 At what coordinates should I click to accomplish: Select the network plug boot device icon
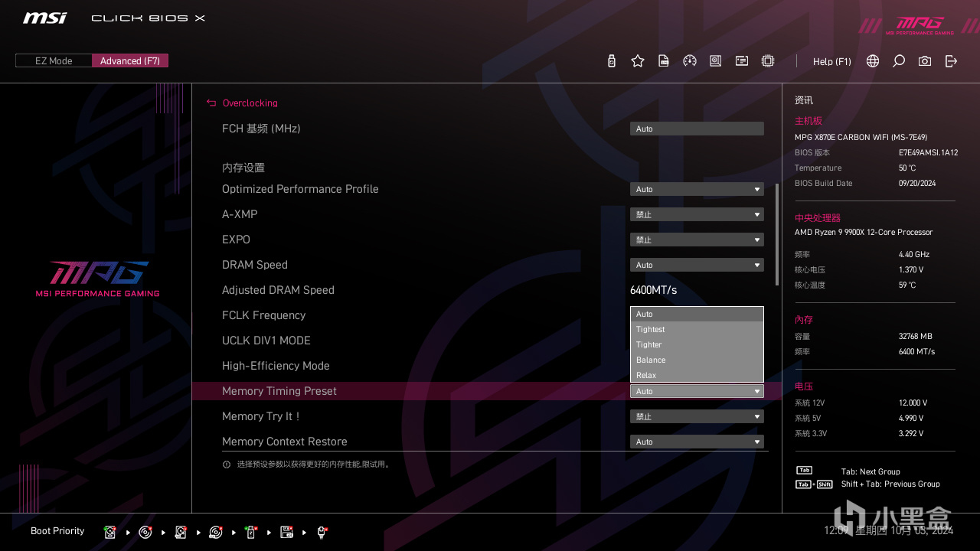pyautogui.click(x=322, y=532)
